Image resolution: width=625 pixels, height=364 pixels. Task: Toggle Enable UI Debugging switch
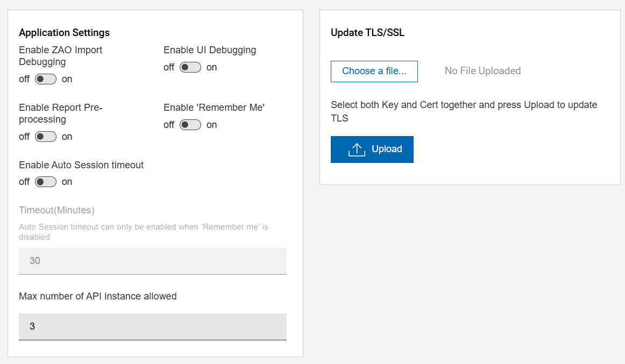[190, 67]
